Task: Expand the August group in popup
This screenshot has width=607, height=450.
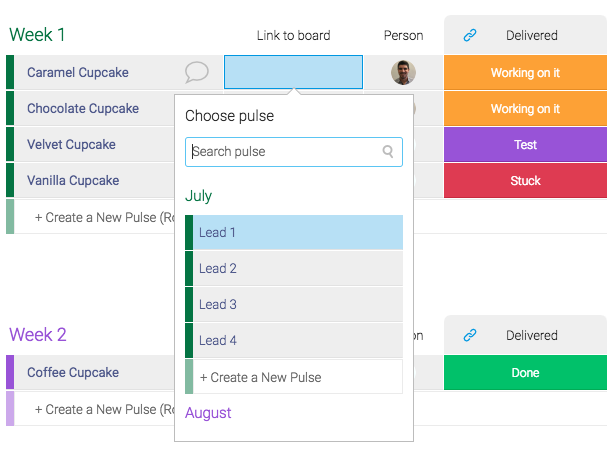Action: 208,413
